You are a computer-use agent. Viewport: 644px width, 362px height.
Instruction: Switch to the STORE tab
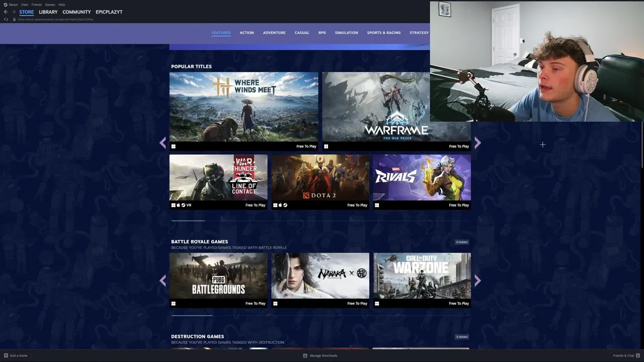coord(27,12)
